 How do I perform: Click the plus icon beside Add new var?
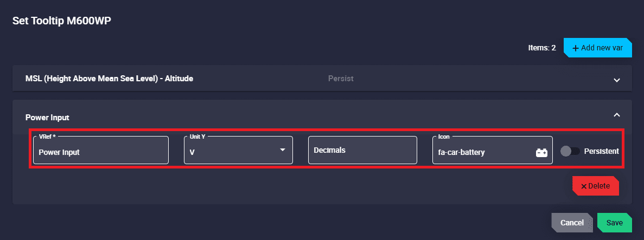coord(576,48)
